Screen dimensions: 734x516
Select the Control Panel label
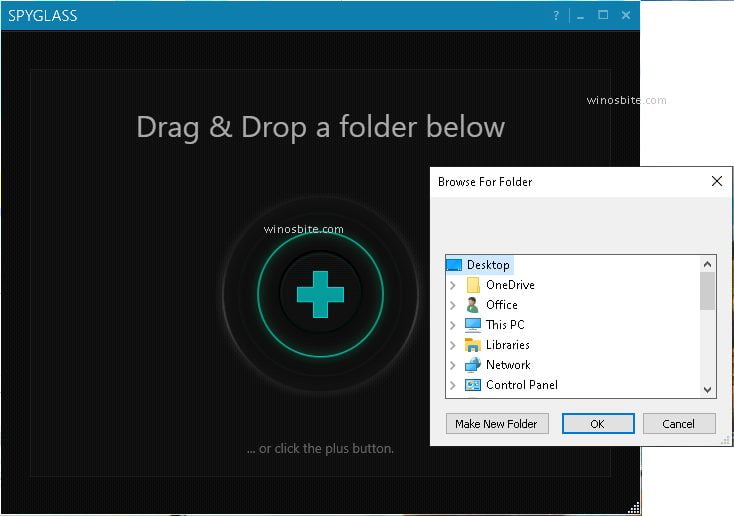(x=522, y=385)
